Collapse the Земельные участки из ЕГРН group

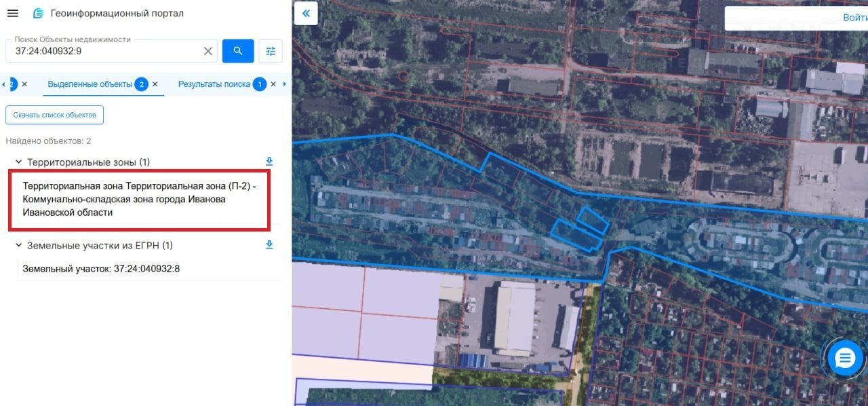[18, 245]
